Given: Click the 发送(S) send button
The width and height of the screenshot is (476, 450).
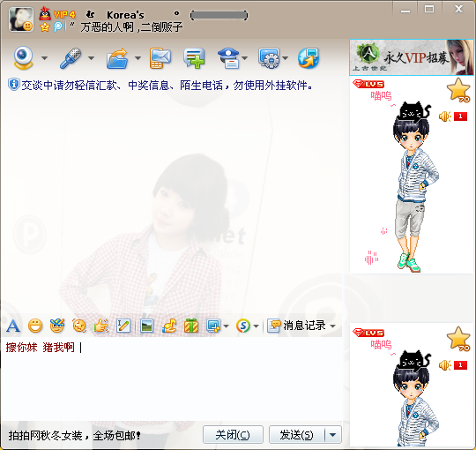Looking at the screenshot, I should pyautogui.click(x=296, y=435).
